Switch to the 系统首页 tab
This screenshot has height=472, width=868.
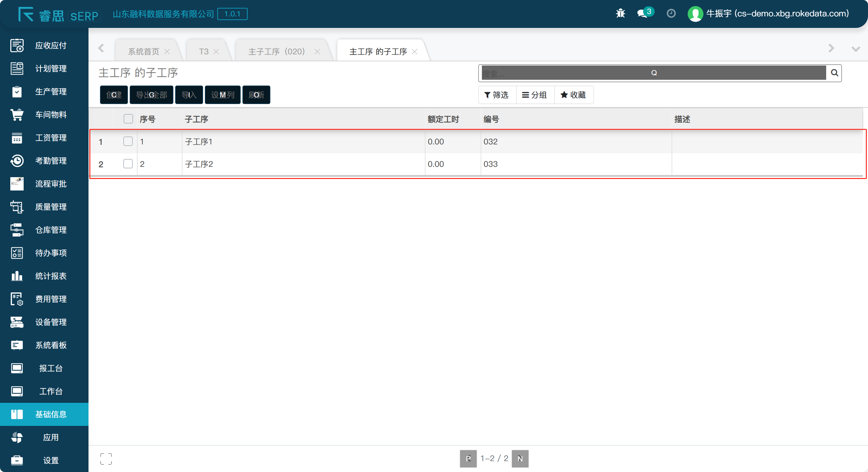pos(144,52)
